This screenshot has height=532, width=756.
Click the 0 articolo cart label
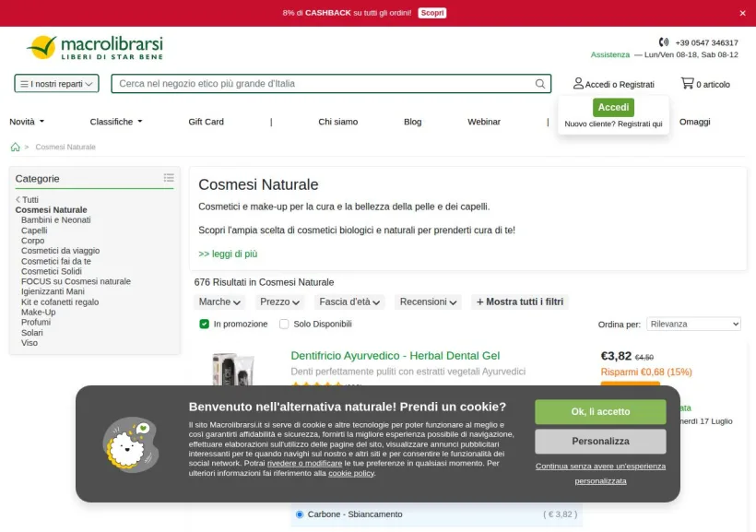[x=713, y=85]
